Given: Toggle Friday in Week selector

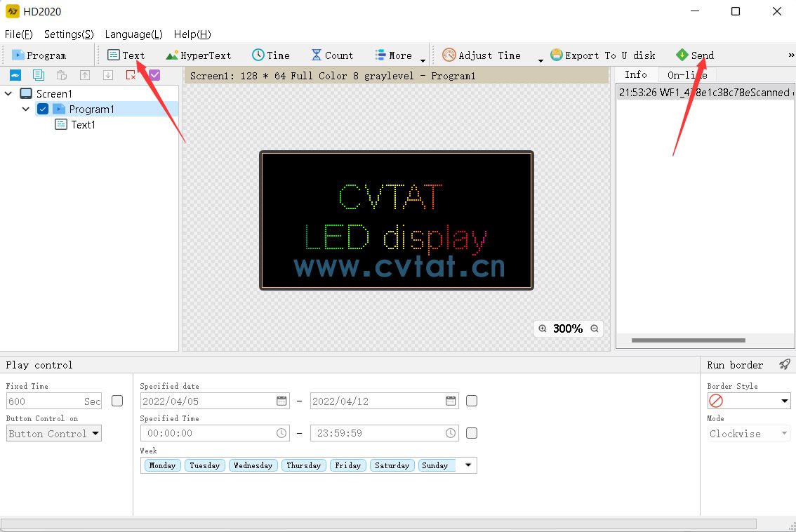Looking at the screenshot, I should [347, 465].
